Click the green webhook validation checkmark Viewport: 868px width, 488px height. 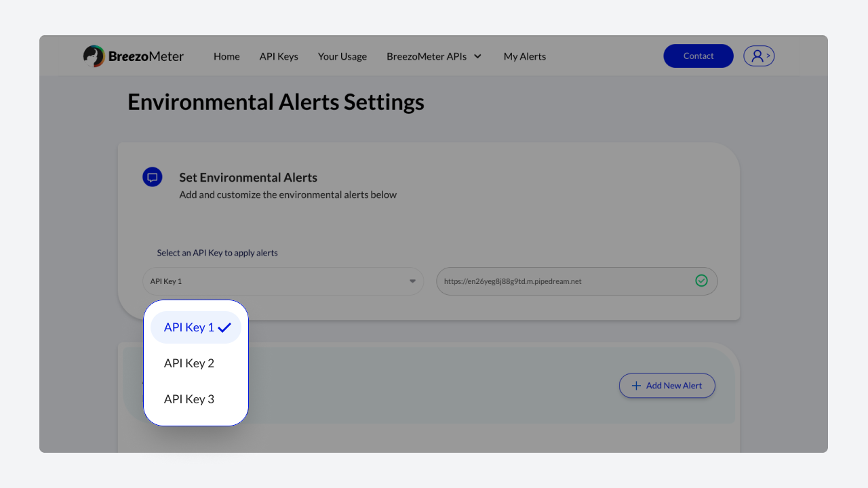click(x=701, y=281)
